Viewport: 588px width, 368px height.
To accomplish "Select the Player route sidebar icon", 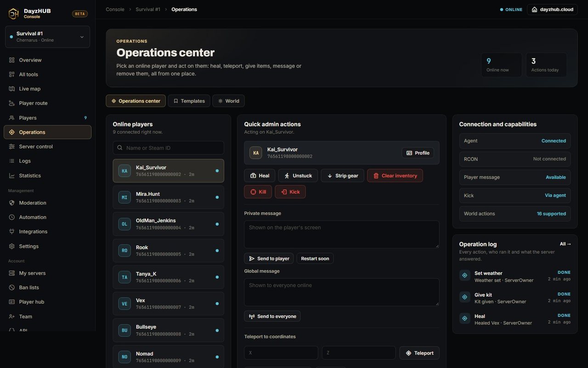I will pos(12,103).
